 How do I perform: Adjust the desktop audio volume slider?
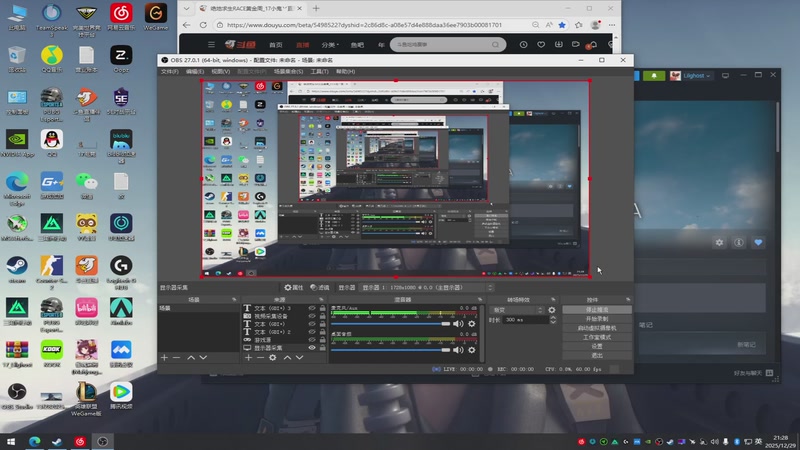point(390,350)
